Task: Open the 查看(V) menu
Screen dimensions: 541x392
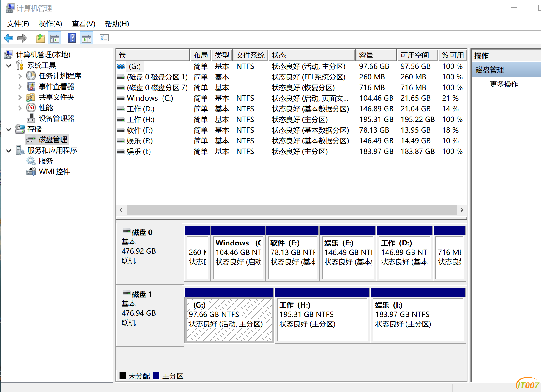Action: coord(83,24)
